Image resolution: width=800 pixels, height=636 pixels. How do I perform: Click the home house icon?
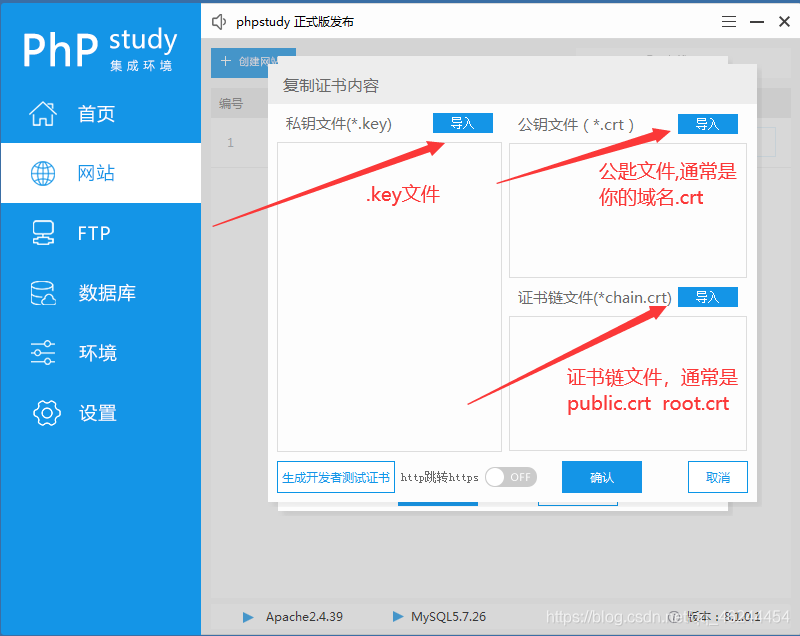(x=43, y=113)
